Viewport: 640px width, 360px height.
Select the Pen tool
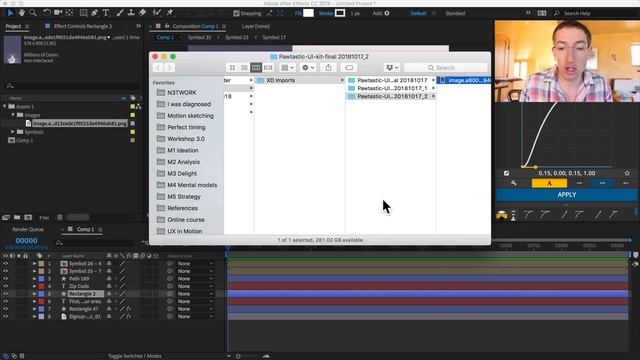(x=94, y=13)
